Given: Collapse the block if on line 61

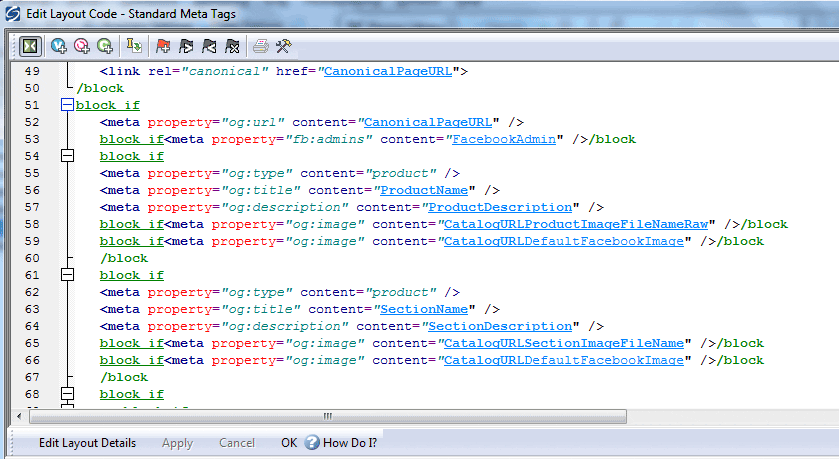Looking at the screenshot, I should pos(67,275).
